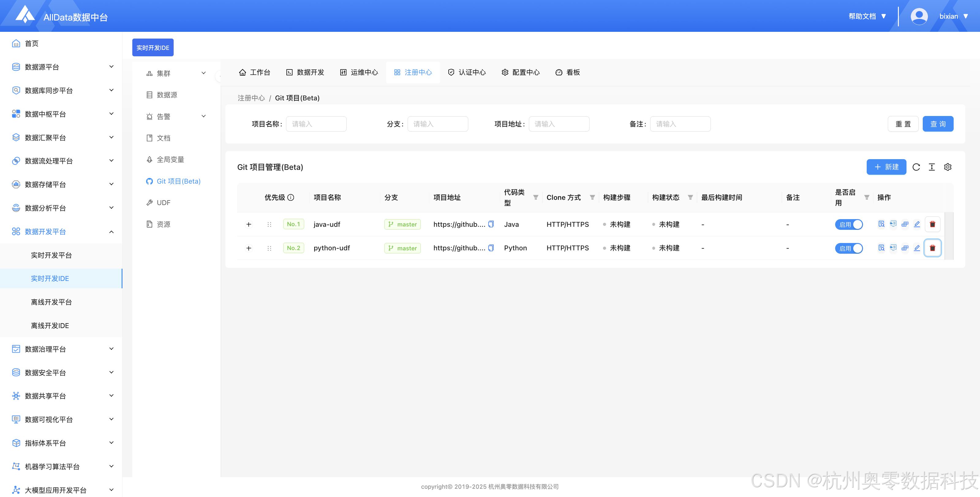Screen dimensions: 980x497
Task: Delete the python-udf project via trash icon
Action: pos(932,248)
